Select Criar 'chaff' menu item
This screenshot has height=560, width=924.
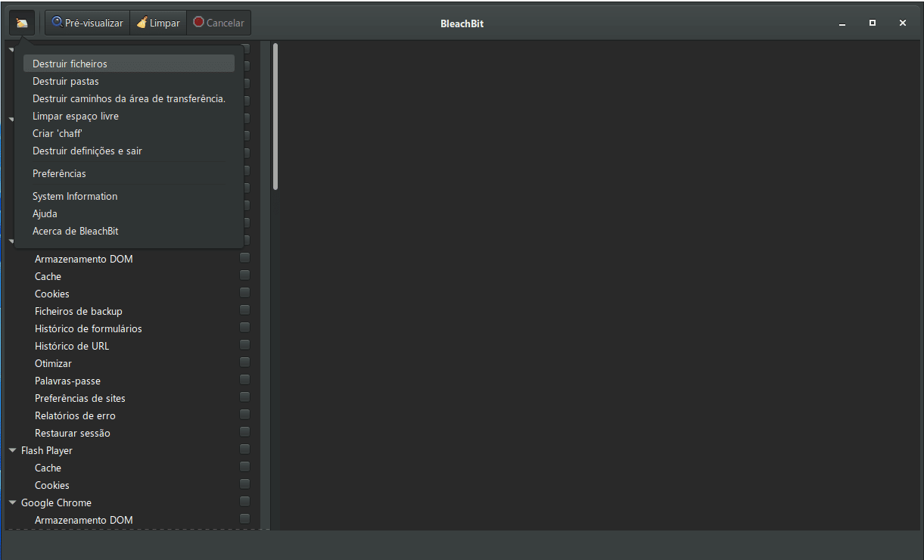[129, 133]
